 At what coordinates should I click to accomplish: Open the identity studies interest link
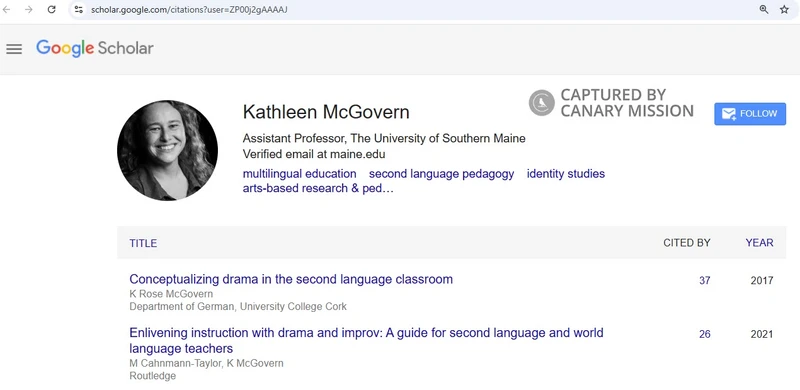(566, 174)
